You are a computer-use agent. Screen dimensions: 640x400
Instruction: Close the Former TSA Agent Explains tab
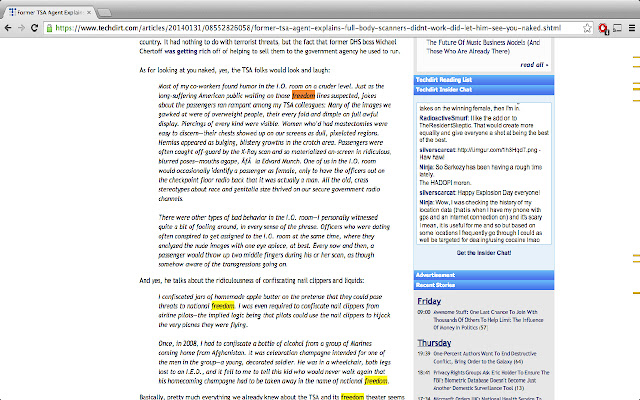[x=89, y=13]
